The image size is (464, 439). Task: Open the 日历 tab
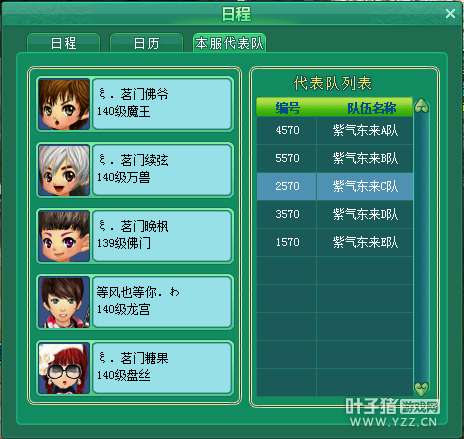146,43
